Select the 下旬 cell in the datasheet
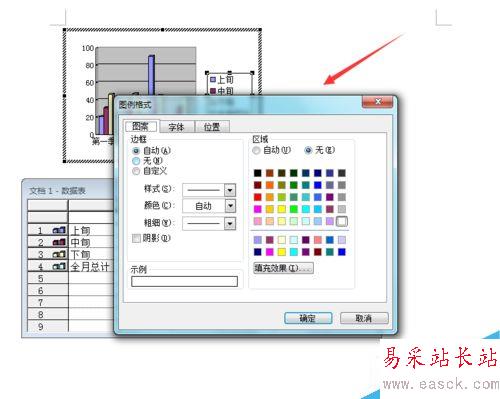The image size is (500, 399). click(91, 254)
